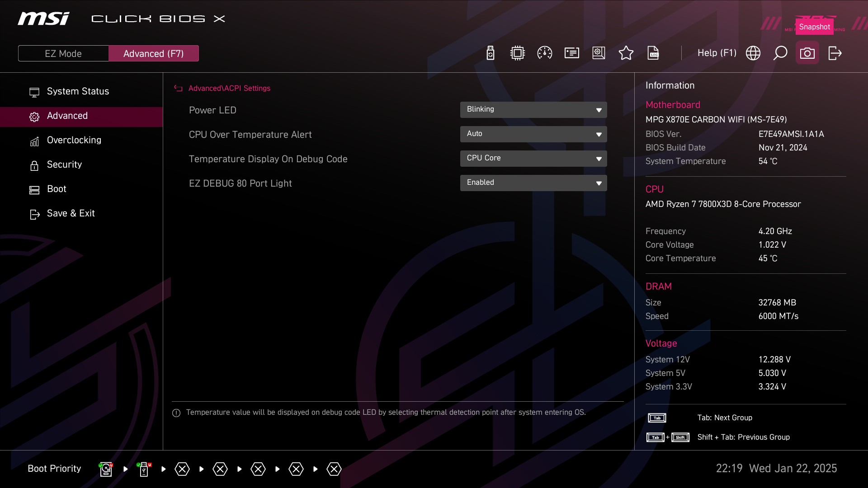The width and height of the screenshot is (868, 488).
Task: Open the fan speed dashboard icon
Action: (545, 53)
